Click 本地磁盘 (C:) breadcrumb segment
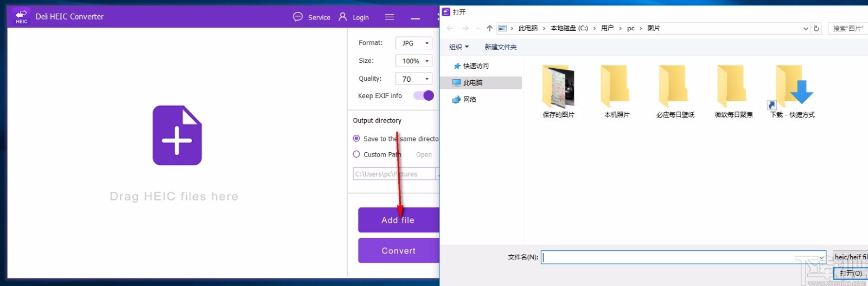Screen dimensions: 868x286 pos(569,28)
